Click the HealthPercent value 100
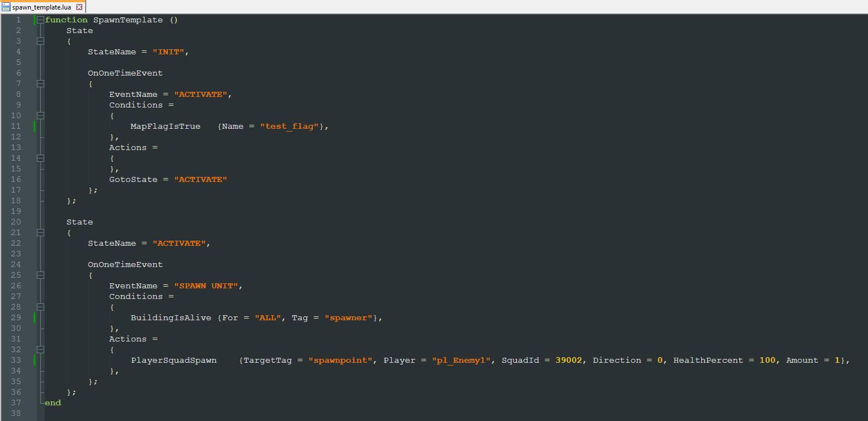868x421 pixels. coord(767,360)
